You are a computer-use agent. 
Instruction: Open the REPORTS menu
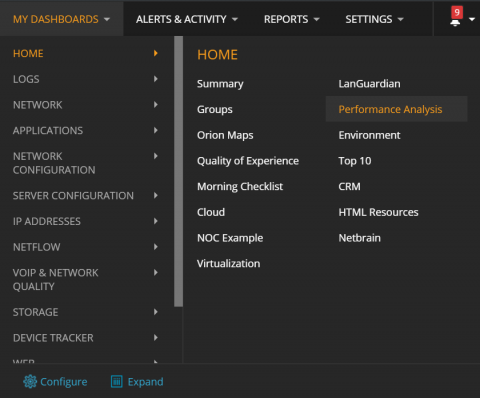point(292,19)
